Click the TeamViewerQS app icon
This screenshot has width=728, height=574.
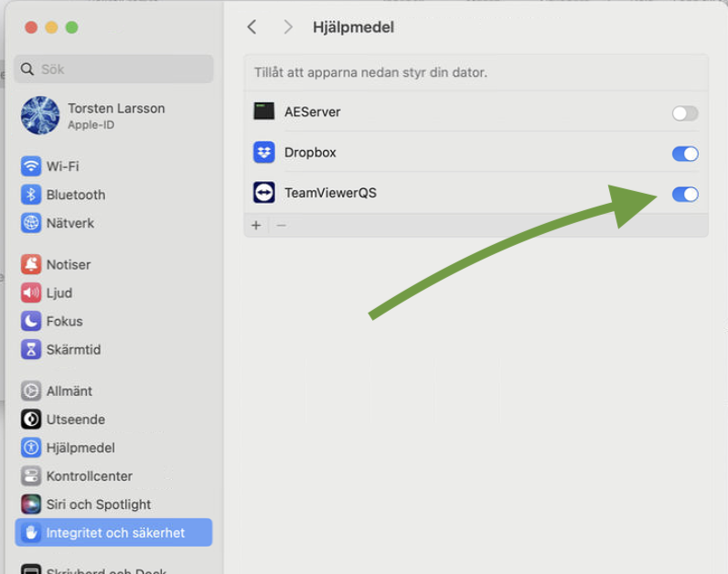[264, 193]
